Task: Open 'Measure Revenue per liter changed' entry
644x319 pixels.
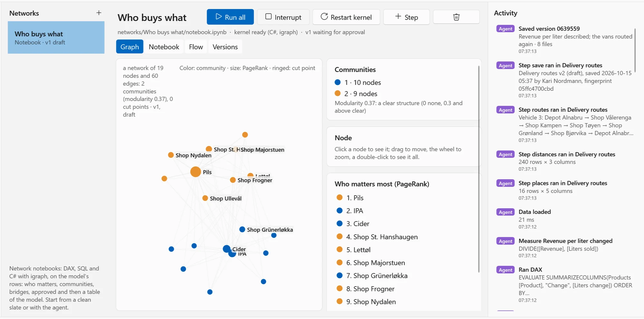Action: [x=565, y=248]
